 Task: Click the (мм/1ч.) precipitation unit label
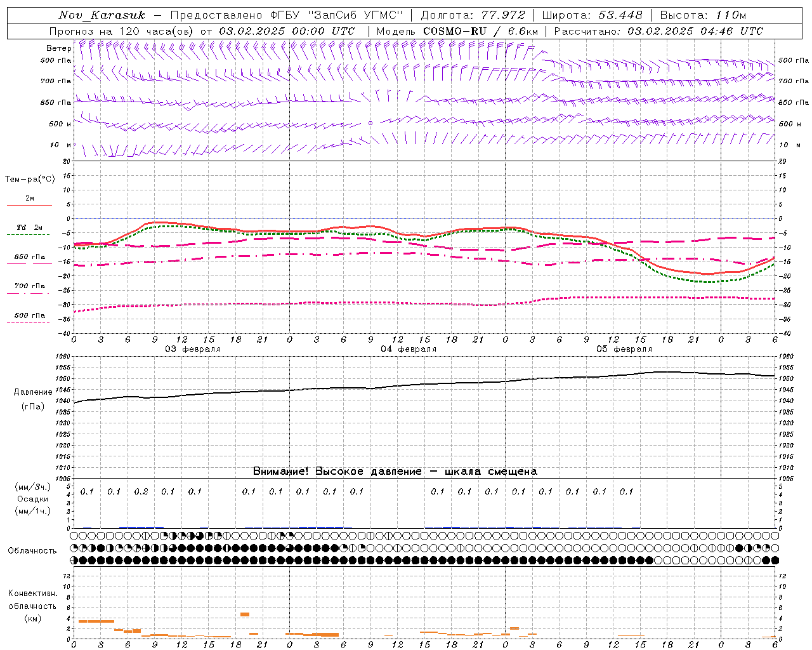click(33, 511)
